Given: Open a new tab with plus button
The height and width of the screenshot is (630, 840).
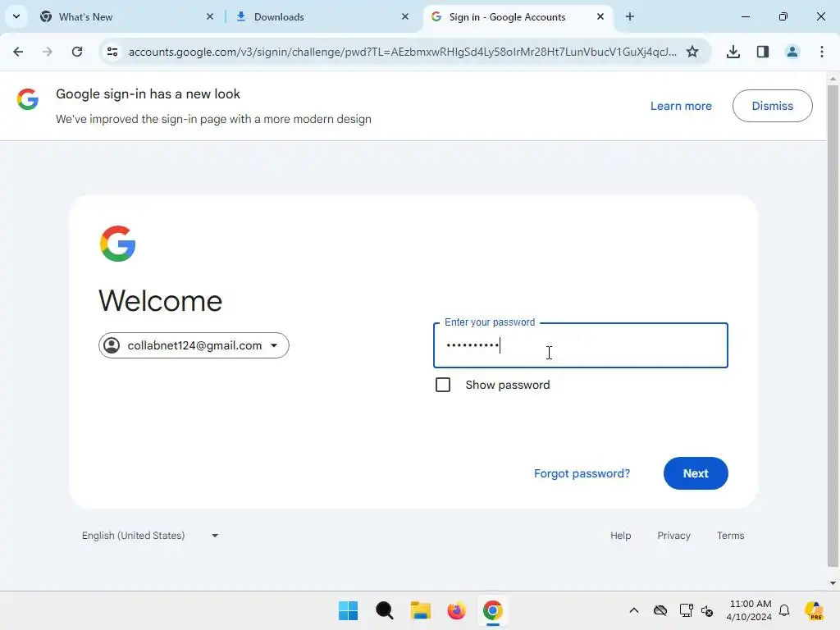Looking at the screenshot, I should (x=630, y=16).
